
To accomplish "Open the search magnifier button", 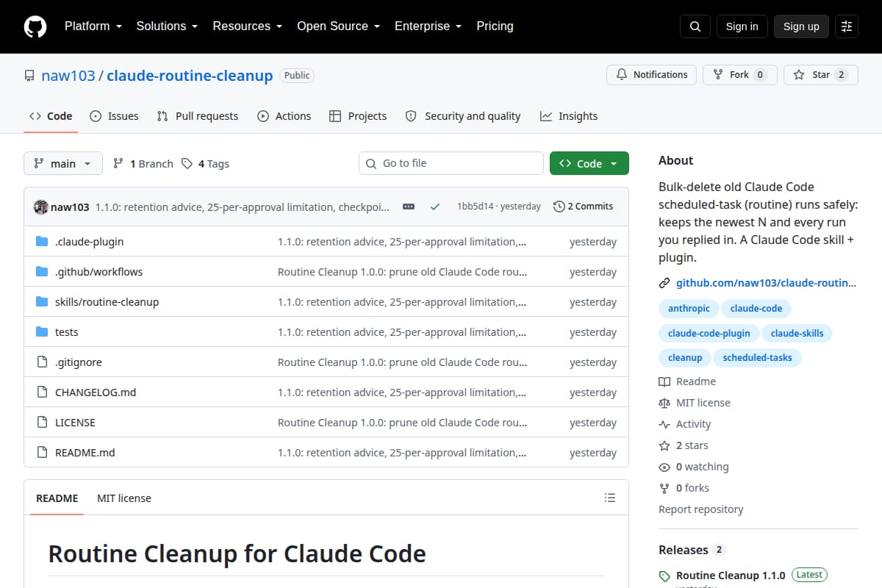I will 695,26.
